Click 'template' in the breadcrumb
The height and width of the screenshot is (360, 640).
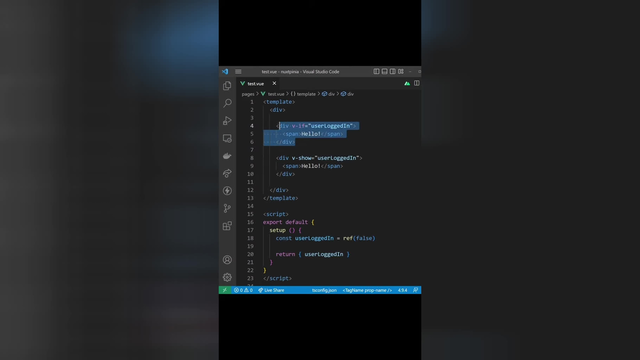click(x=306, y=94)
